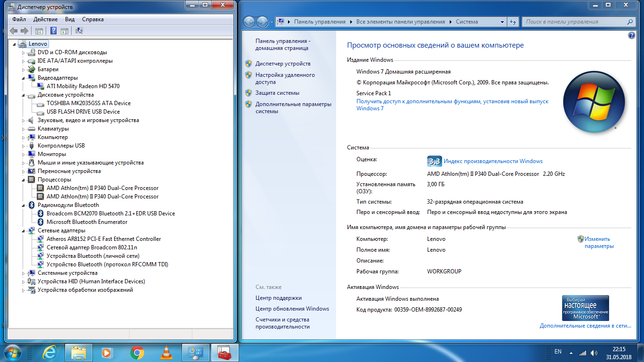644x362 pixels.
Task: Open Центр поддержки link
Action: click(x=279, y=298)
